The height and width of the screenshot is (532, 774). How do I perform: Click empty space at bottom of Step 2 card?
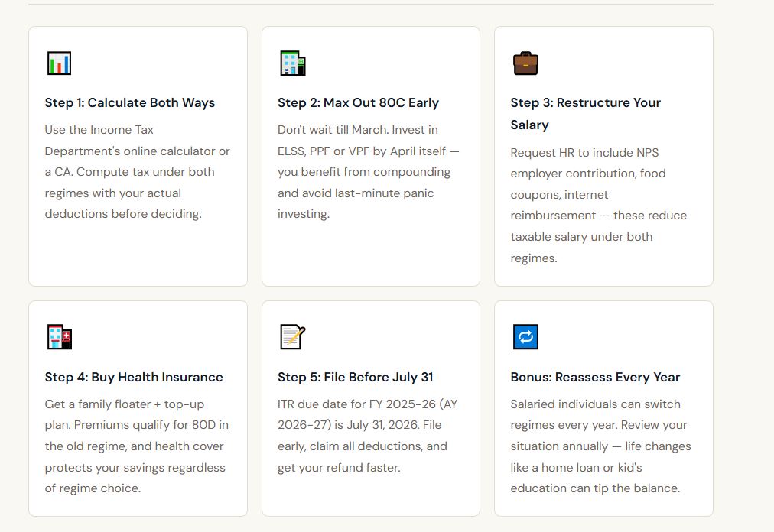(x=371, y=256)
